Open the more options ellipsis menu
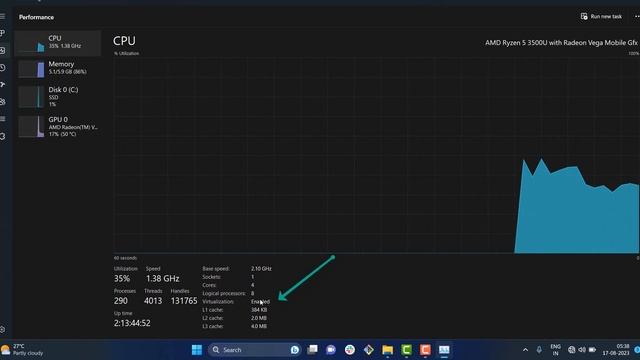Image resolution: width=640 pixels, height=360 pixels. tap(637, 16)
